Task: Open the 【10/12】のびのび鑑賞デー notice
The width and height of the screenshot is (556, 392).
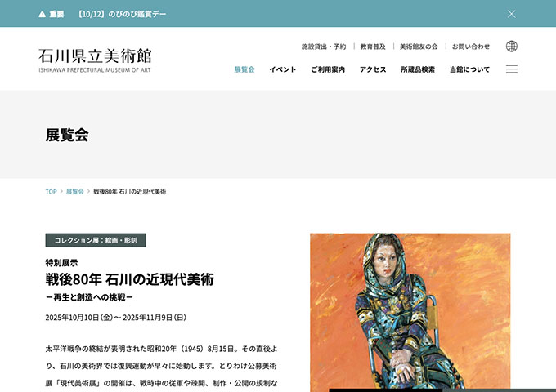Action: tap(122, 14)
